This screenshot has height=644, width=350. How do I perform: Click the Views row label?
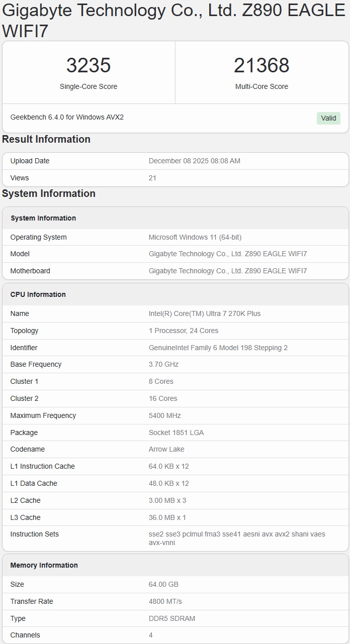[x=20, y=178]
